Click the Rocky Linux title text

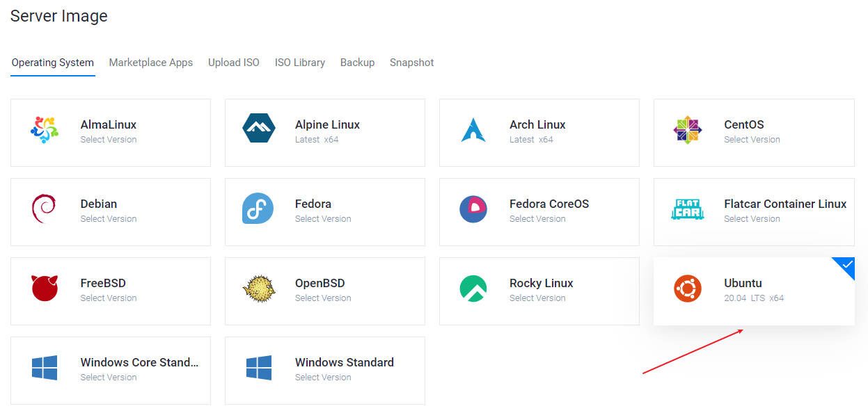(542, 284)
